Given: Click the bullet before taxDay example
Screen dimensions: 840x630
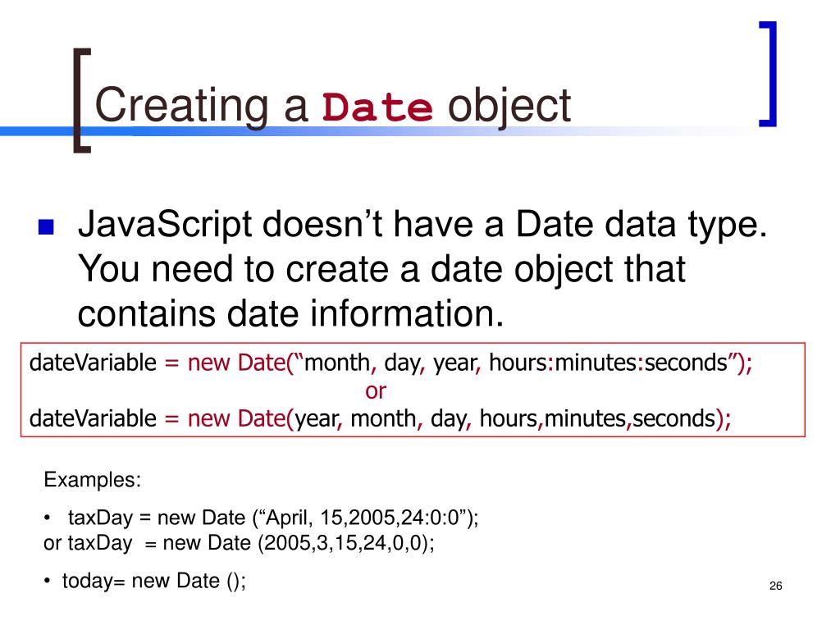Looking at the screenshot, I should [x=47, y=518].
